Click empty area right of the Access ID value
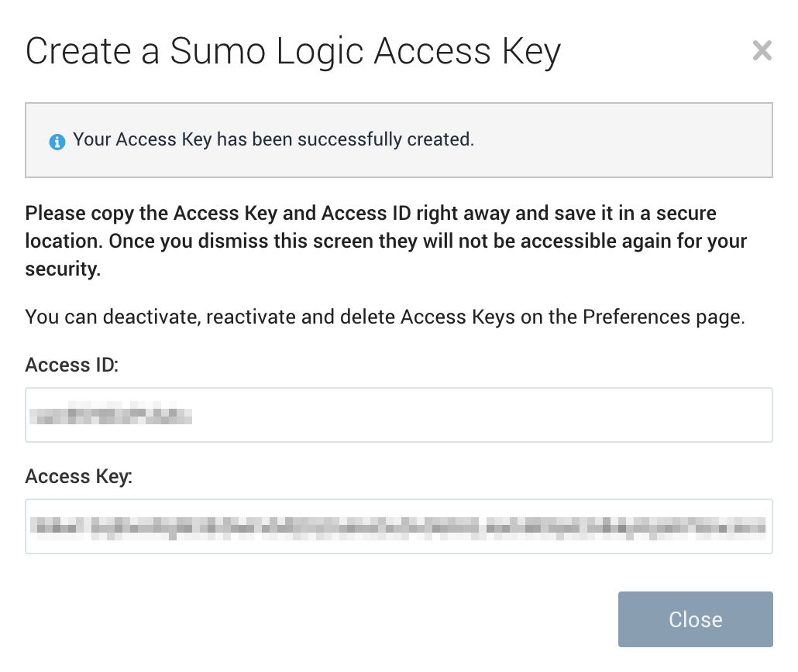Image resolution: width=798 pixels, height=672 pixels. 480,416
